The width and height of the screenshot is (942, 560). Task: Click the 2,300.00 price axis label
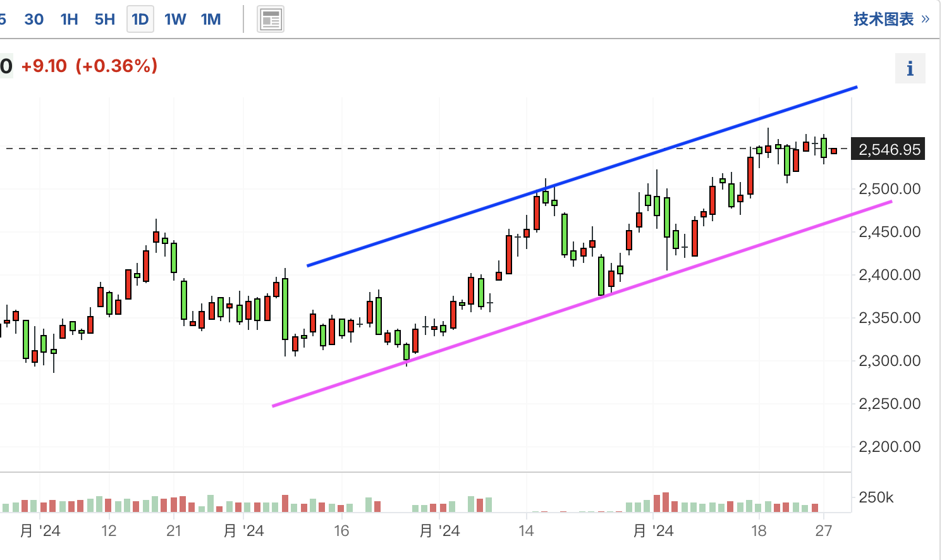(890, 361)
